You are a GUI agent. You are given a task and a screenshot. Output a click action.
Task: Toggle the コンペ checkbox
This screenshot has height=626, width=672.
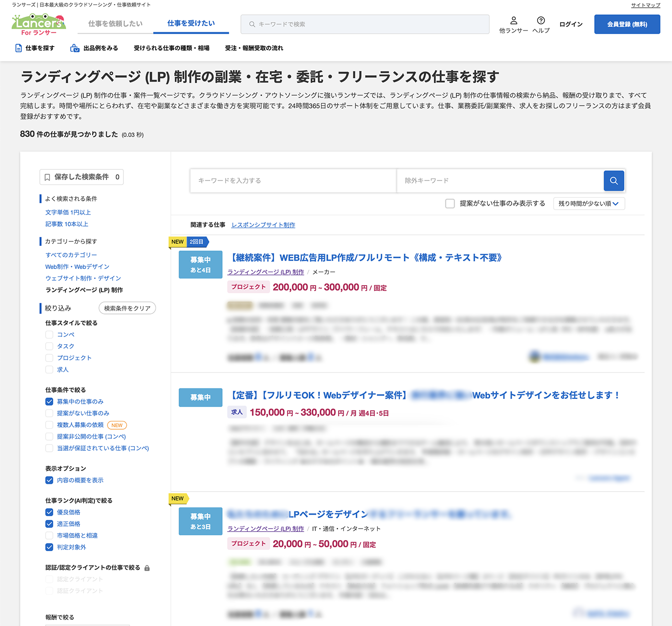click(x=49, y=335)
